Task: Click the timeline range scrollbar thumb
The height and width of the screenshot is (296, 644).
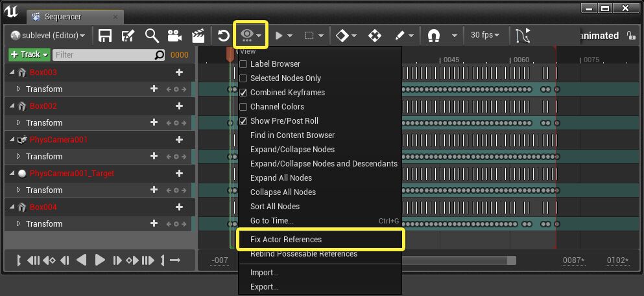Action: coord(459,260)
